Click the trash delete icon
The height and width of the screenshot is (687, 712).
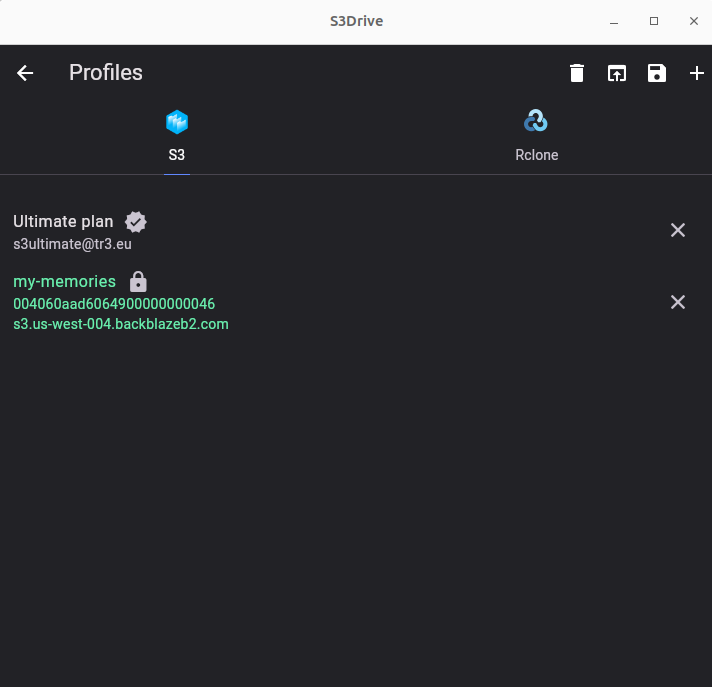tap(577, 73)
